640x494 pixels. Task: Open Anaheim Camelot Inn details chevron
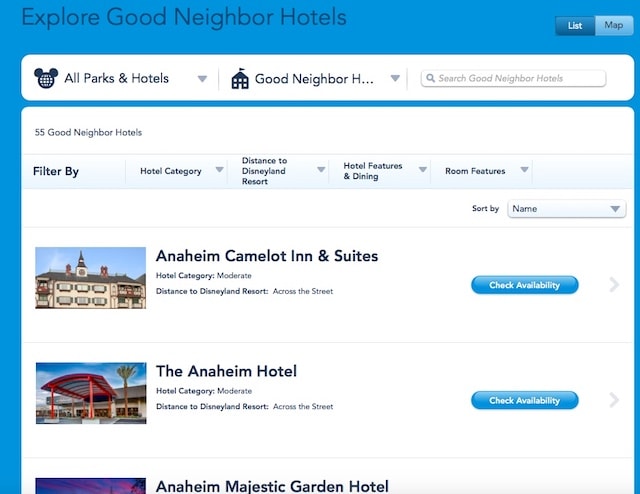pos(614,285)
